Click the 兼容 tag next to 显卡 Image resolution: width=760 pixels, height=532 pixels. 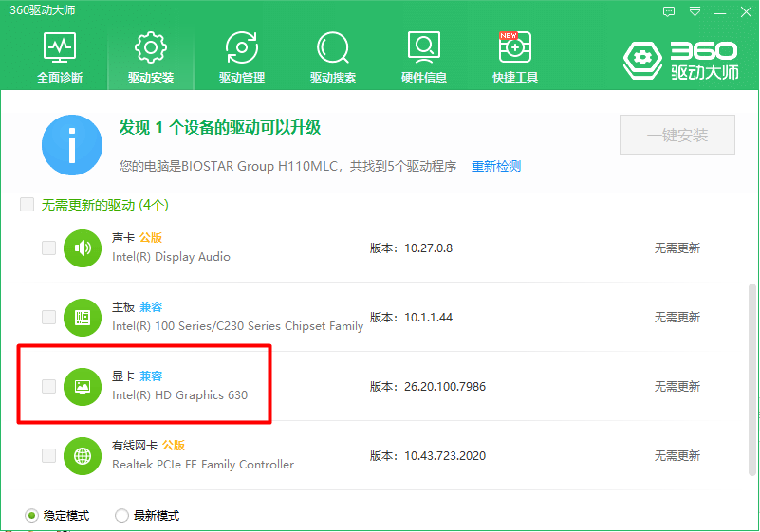coord(151,376)
